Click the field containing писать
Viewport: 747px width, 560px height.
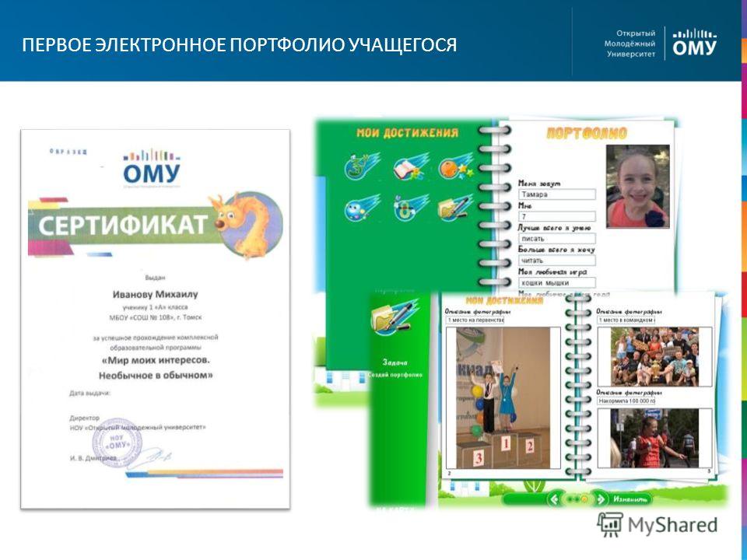[557, 238]
